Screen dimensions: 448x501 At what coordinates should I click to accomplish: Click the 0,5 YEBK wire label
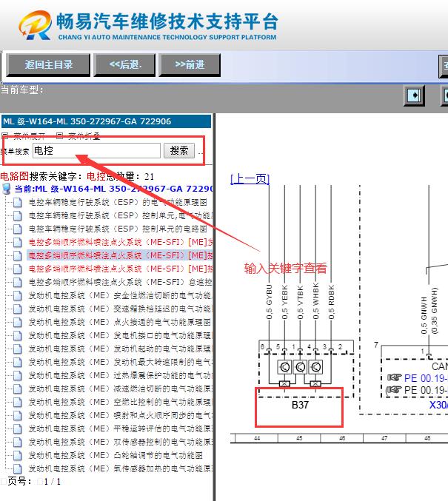[284, 302]
